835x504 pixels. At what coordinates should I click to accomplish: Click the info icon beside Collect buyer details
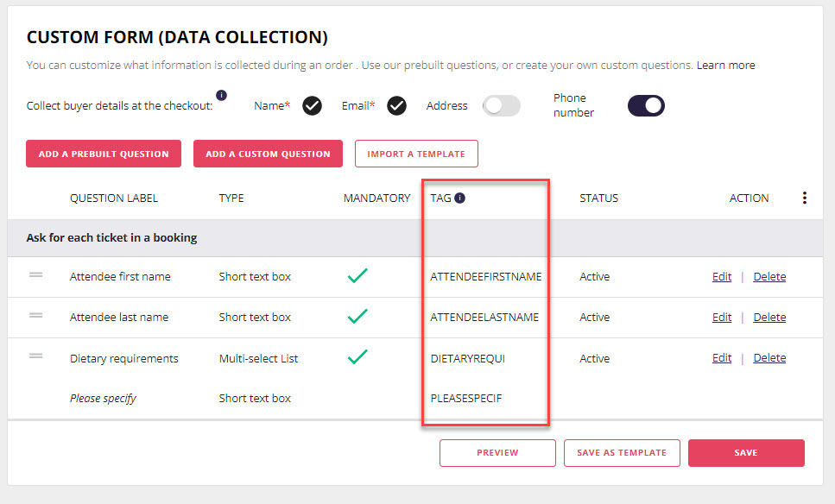point(222,95)
